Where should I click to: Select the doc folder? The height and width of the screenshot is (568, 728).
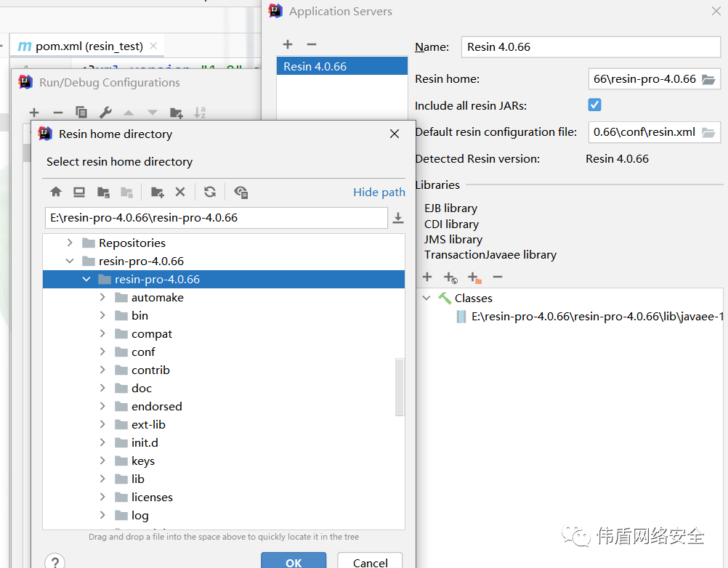click(x=142, y=388)
